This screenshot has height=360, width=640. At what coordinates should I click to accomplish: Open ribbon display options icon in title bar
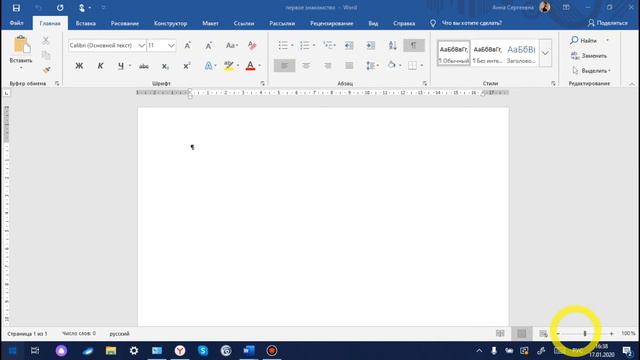click(566, 7)
